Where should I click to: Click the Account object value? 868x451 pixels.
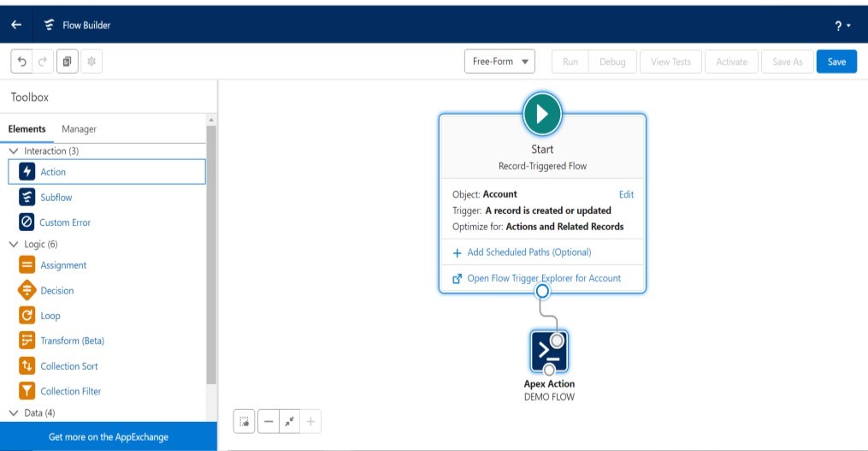[500, 194]
